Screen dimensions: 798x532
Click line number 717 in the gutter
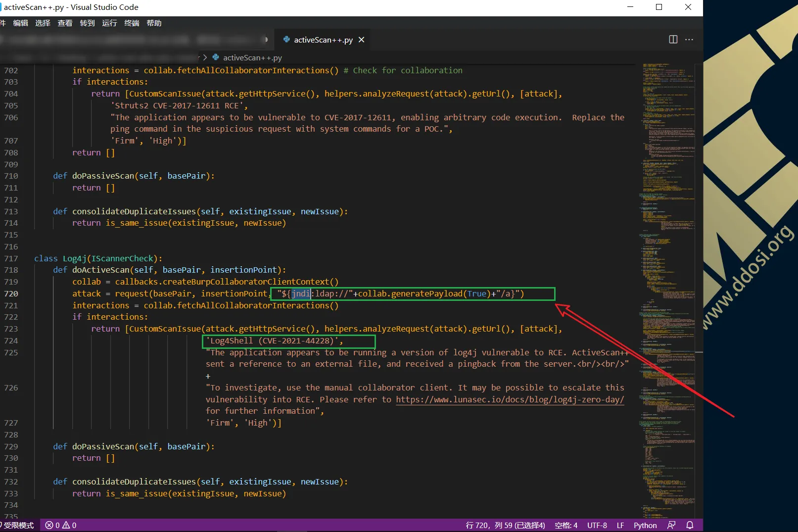pyautogui.click(x=11, y=259)
